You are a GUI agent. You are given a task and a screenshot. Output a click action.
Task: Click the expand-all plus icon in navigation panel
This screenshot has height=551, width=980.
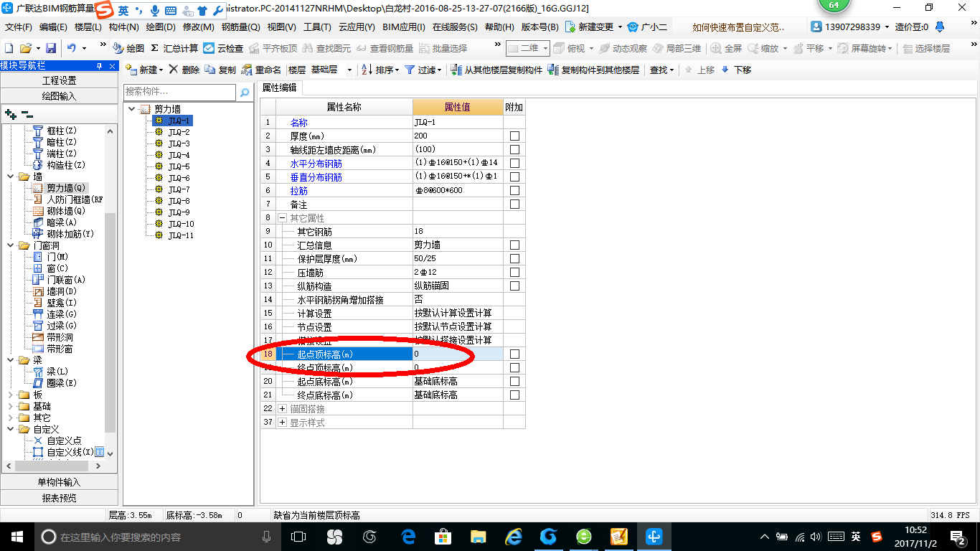click(11, 114)
